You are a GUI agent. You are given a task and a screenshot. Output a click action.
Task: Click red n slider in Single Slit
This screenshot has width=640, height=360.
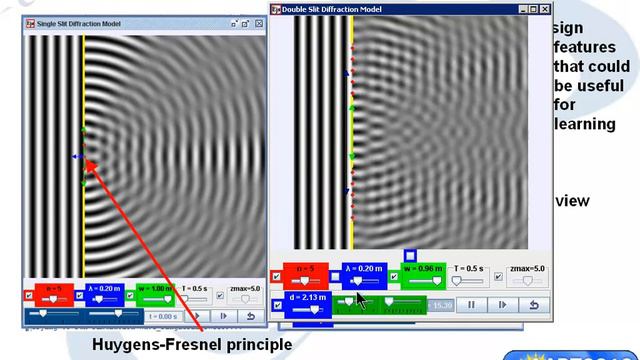tap(54, 299)
